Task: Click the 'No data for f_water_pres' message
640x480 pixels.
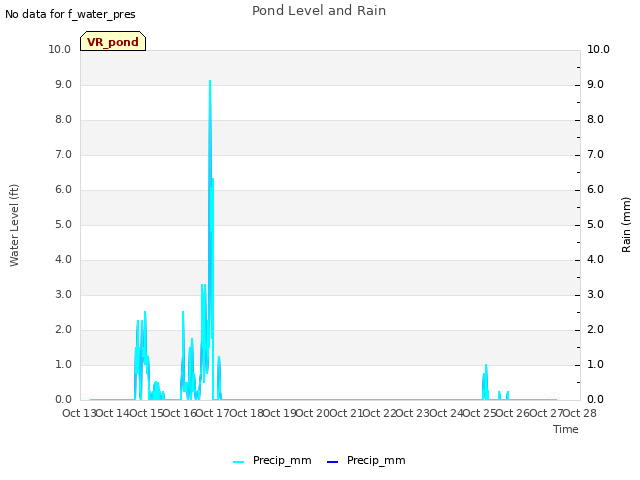Action: click(70, 14)
